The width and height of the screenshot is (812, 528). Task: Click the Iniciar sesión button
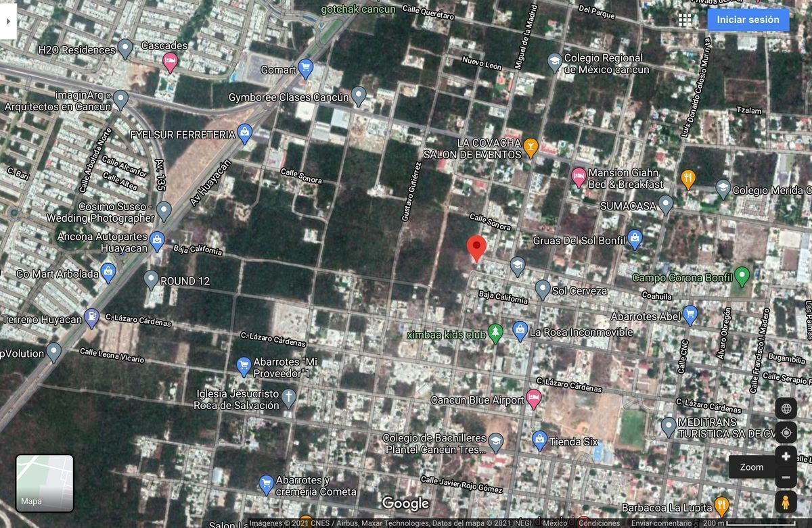748,20
